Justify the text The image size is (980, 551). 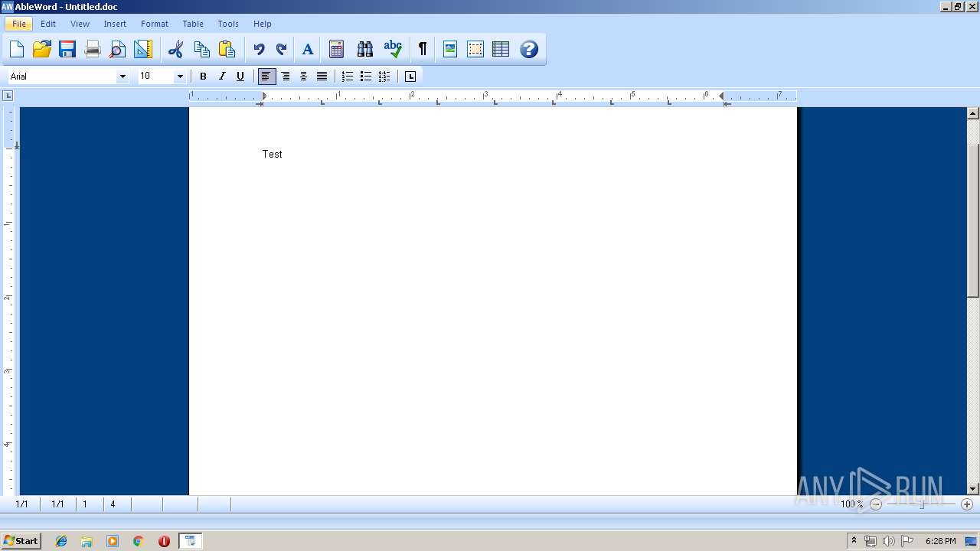pos(322,77)
